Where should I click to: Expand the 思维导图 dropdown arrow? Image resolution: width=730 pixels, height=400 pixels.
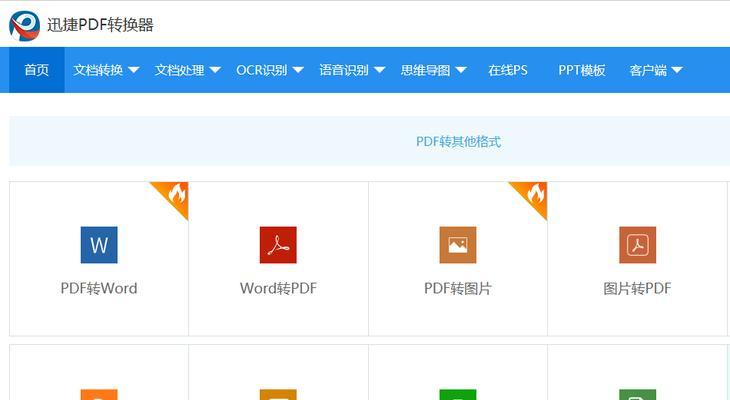click(461, 70)
